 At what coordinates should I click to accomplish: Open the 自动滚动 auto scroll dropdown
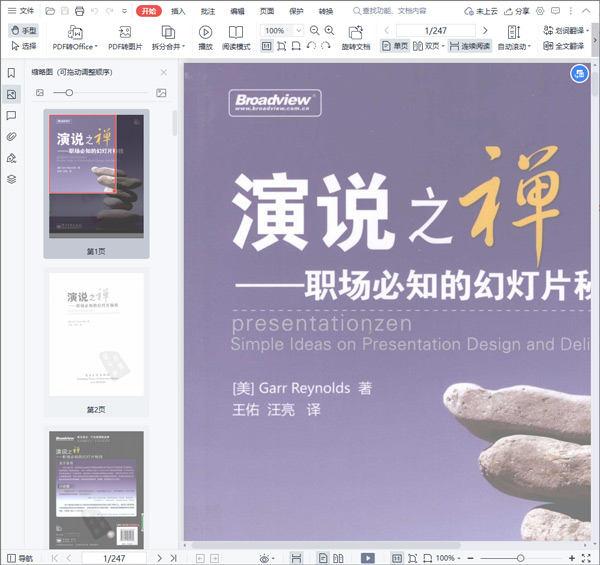[514, 37]
